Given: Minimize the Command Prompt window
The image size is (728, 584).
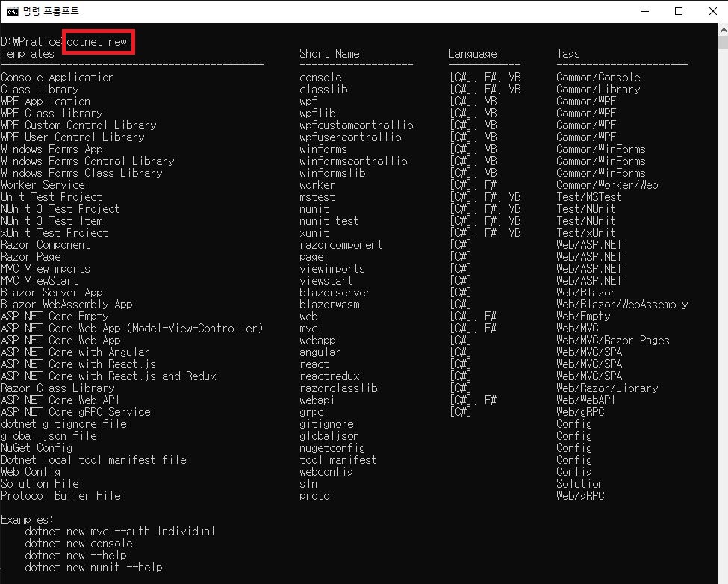Looking at the screenshot, I should [x=645, y=11].
